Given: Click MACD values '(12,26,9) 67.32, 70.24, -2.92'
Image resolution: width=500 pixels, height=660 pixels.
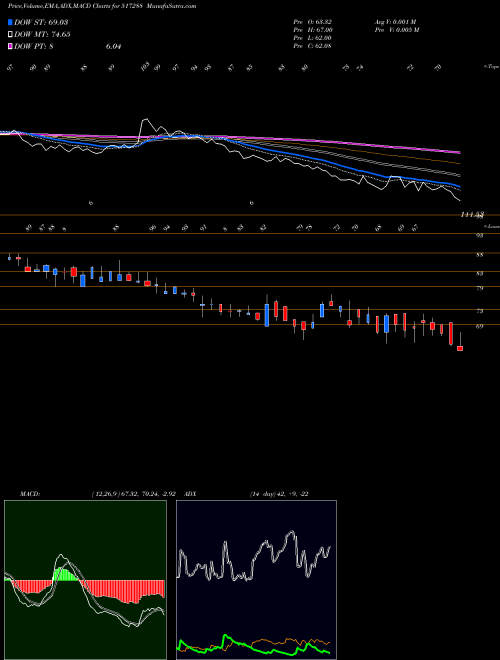Looking at the screenshot, I should pyautogui.click(x=136, y=494).
